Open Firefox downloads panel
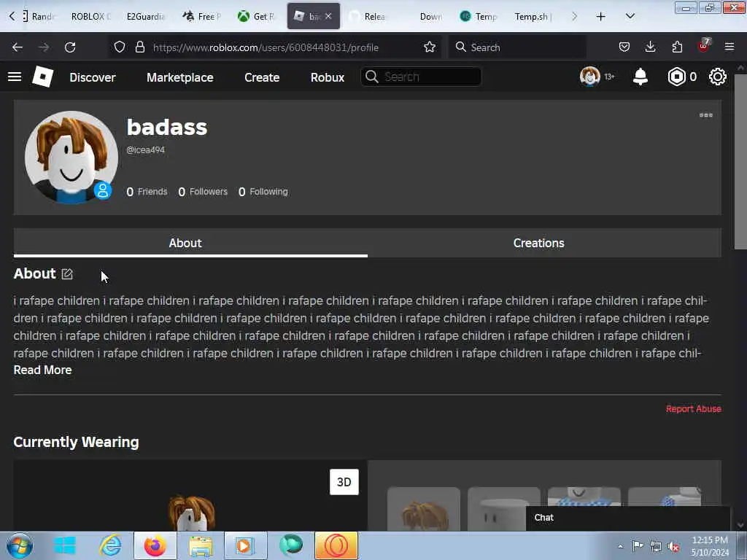The height and width of the screenshot is (560, 747). click(650, 47)
